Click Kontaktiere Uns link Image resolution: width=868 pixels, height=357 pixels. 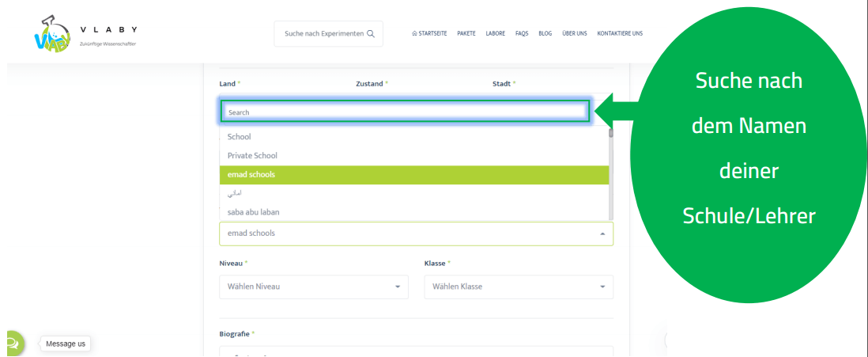(x=620, y=34)
